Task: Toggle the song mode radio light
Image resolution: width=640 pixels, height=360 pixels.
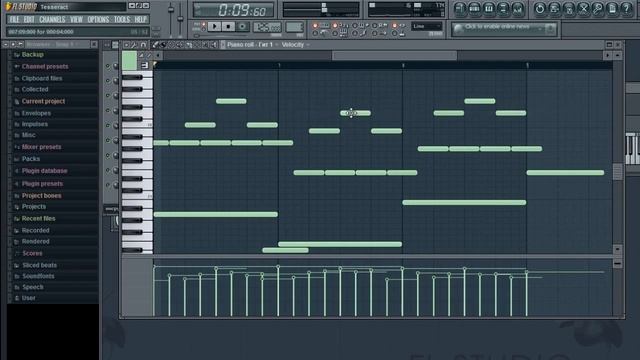Action: [x=203, y=30]
